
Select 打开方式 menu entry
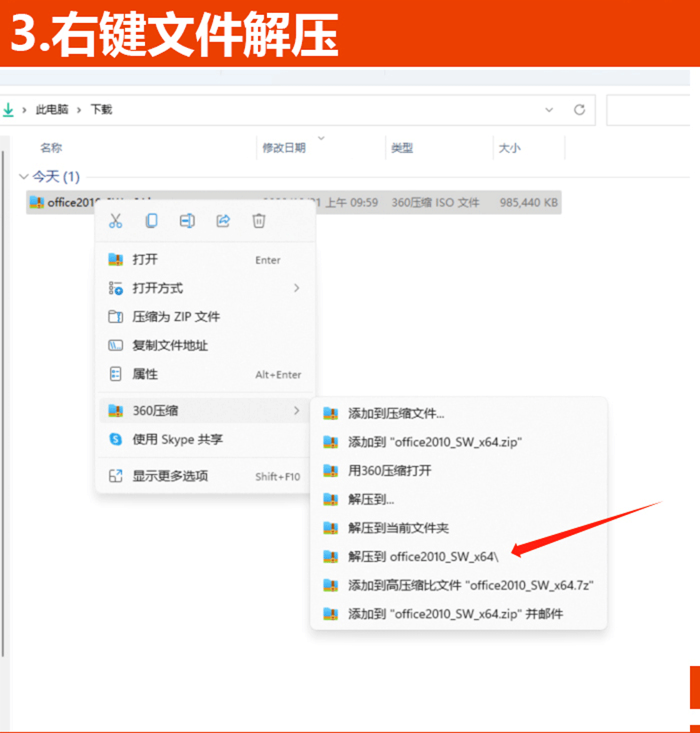[206, 288]
